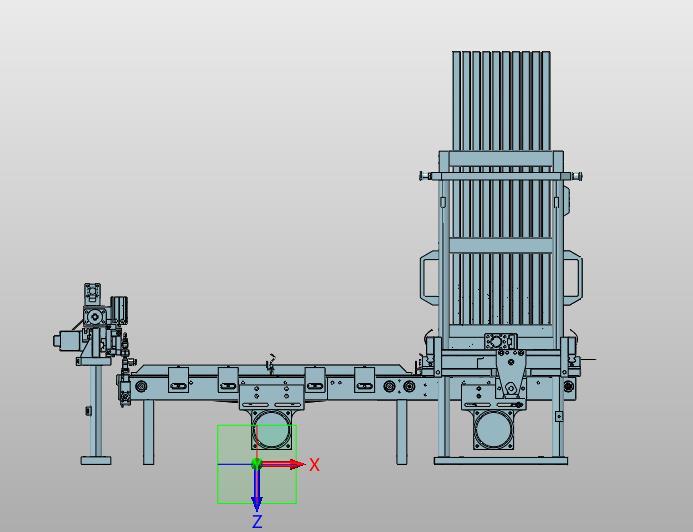693x532 pixels.
Task: Select the horizontal rod across the tower top
Action: point(500,176)
